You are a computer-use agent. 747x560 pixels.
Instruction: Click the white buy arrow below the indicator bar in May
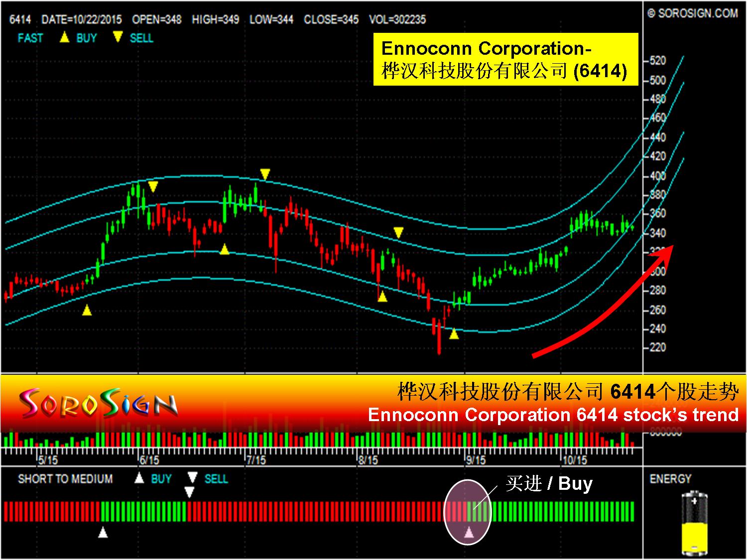pos(103,533)
